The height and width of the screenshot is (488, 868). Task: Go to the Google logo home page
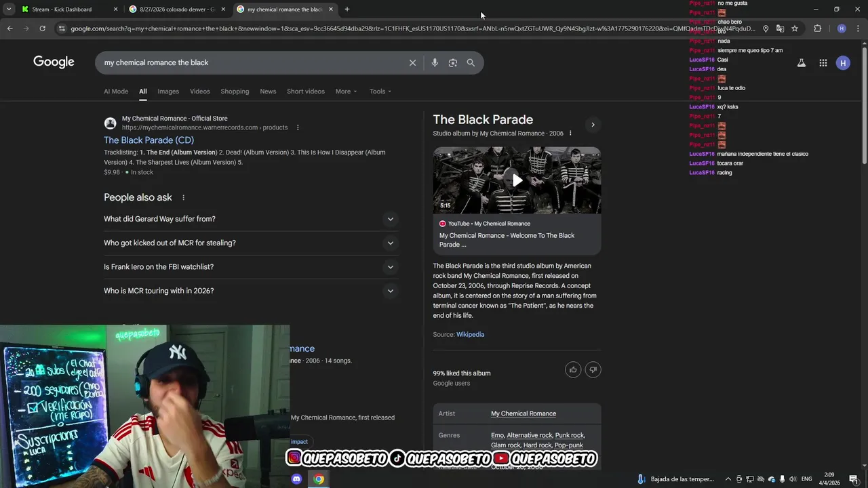54,62
